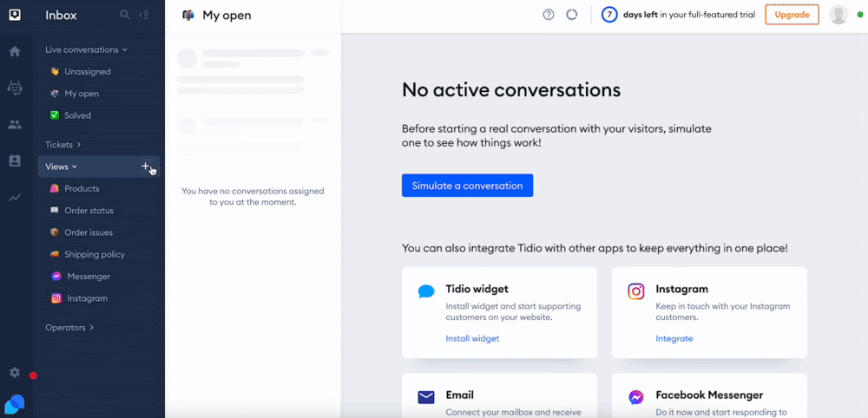
Task: Click the My open header mailbox icon
Action: [x=188, y=16]
